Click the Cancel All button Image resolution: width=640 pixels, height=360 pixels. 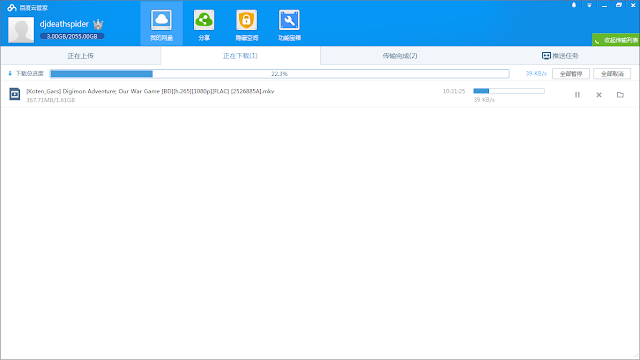[x=612, y=74]
